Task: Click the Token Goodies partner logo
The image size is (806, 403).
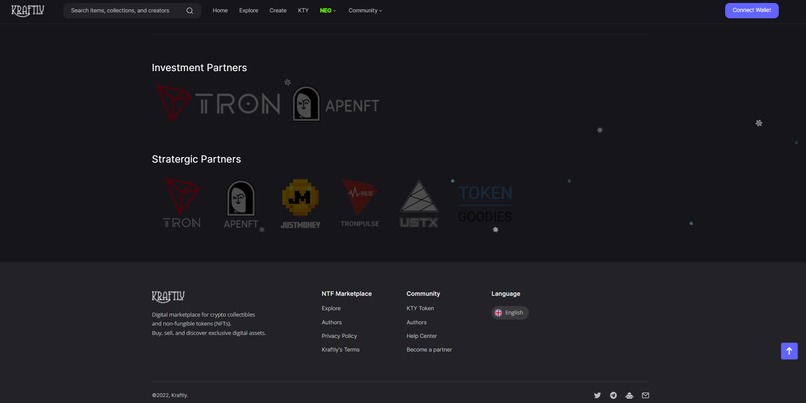Action: click(485, 204)
